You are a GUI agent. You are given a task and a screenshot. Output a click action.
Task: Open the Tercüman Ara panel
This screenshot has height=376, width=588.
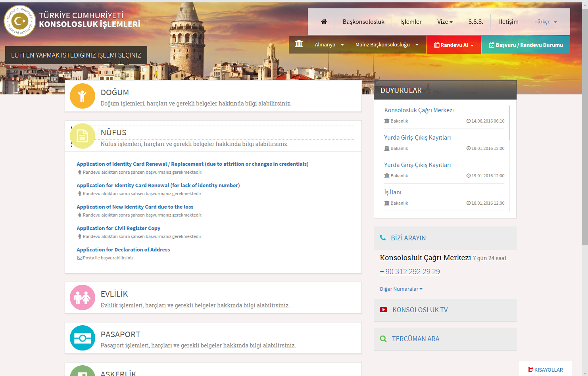click(445, 339)
